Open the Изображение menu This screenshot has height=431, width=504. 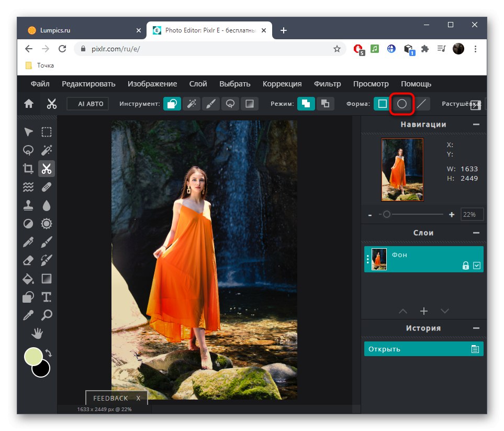[x=152, y=84]
